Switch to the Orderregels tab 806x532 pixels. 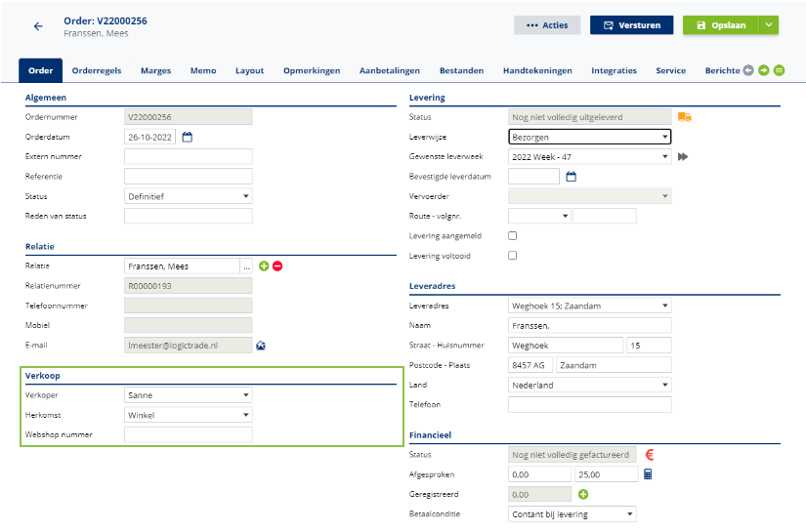pos(97,70)
